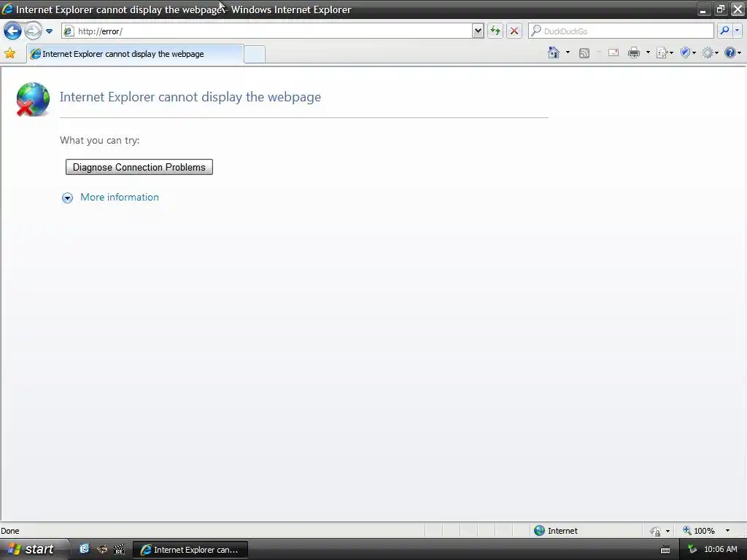Open the search provider options dropdown
This screenshot has width=747, height=560.
tap(737, 31)
